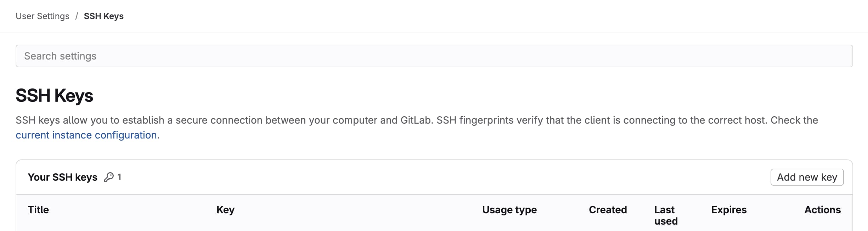Screen dimensions: 868x231
Task: Sort keys by Last used
Action: [x=666, y=215]
